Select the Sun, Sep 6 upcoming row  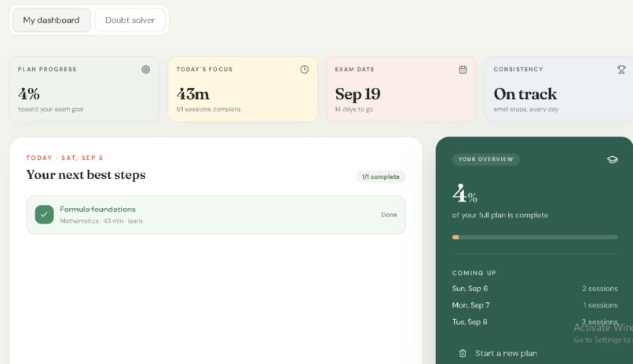[535, 289]
